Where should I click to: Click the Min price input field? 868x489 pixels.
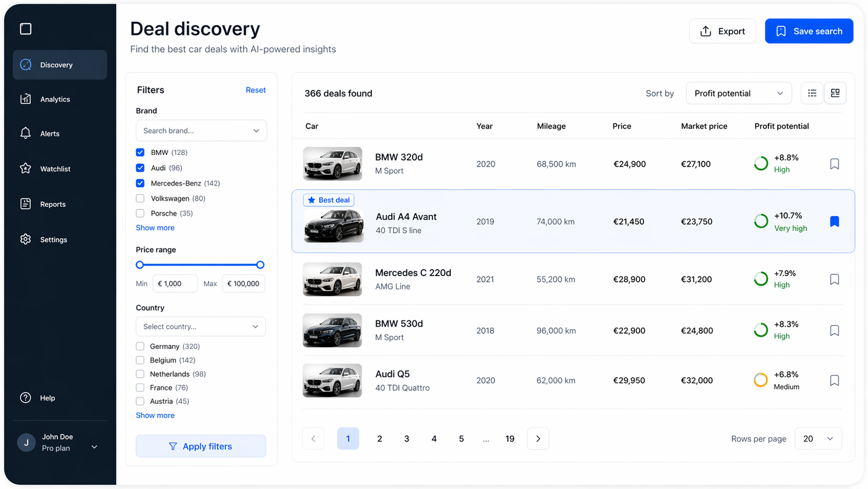[175, 284]
